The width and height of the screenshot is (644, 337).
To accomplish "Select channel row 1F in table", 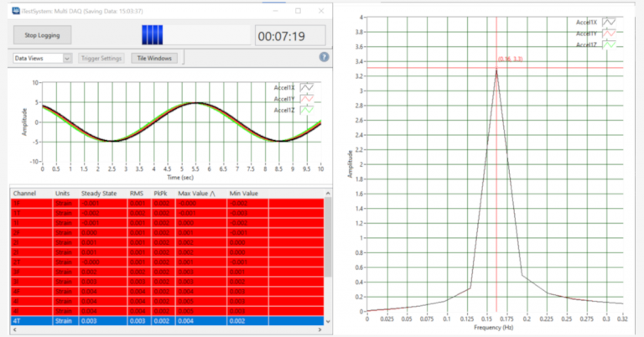I will (x=167, y=203).
